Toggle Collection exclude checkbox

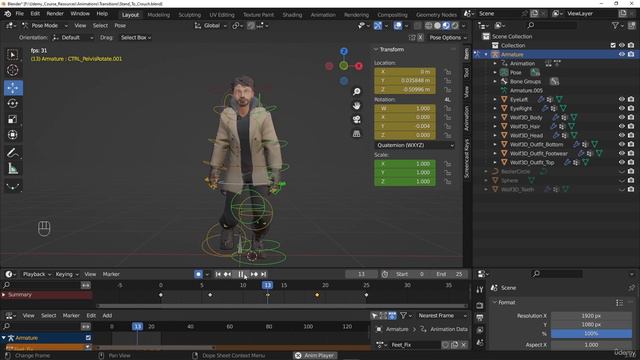click(x=613, y=45)
